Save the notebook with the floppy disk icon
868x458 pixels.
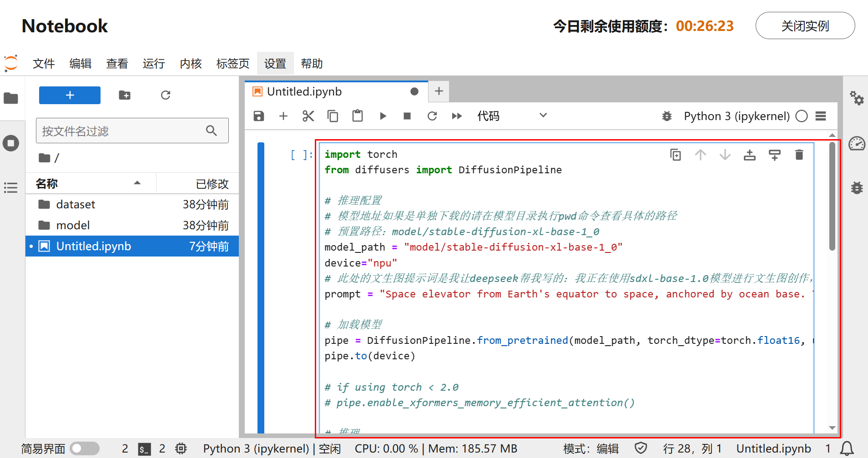pos(259,116)
